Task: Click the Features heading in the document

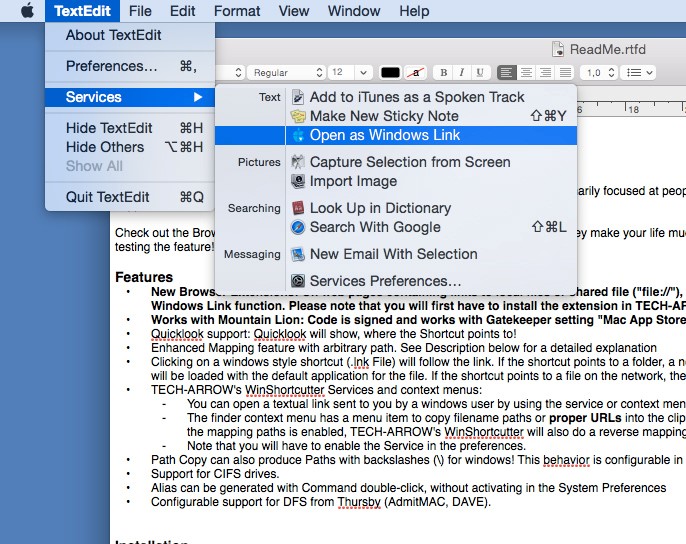Action: [x=144, y=277]
